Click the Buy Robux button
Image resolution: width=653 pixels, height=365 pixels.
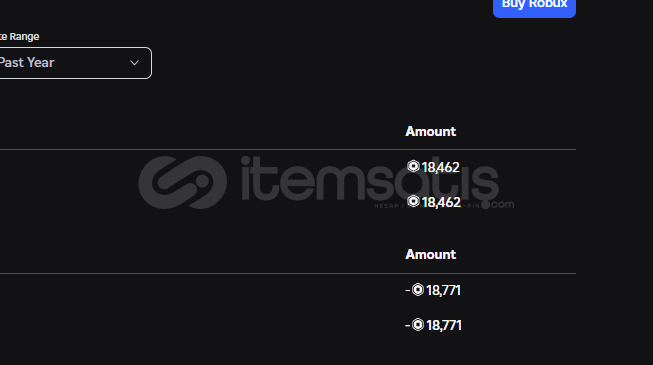point(534,6)
